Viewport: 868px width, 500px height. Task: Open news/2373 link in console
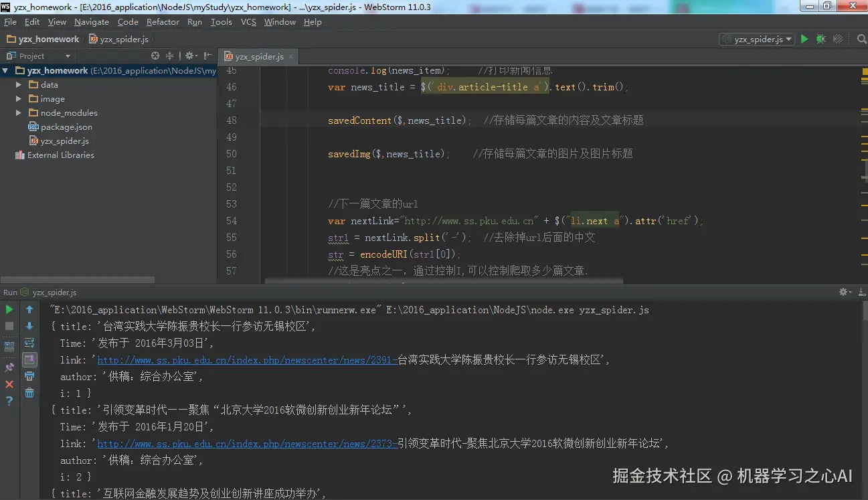247,444
